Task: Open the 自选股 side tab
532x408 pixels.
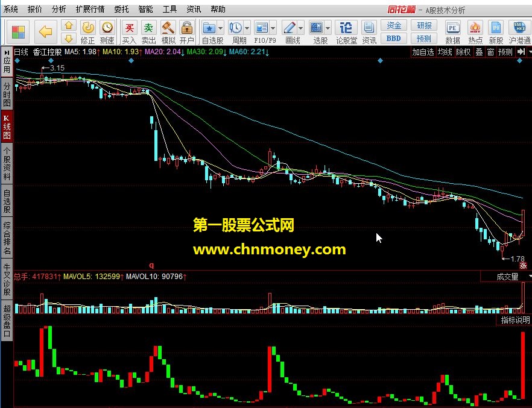Action: (7, 201)
